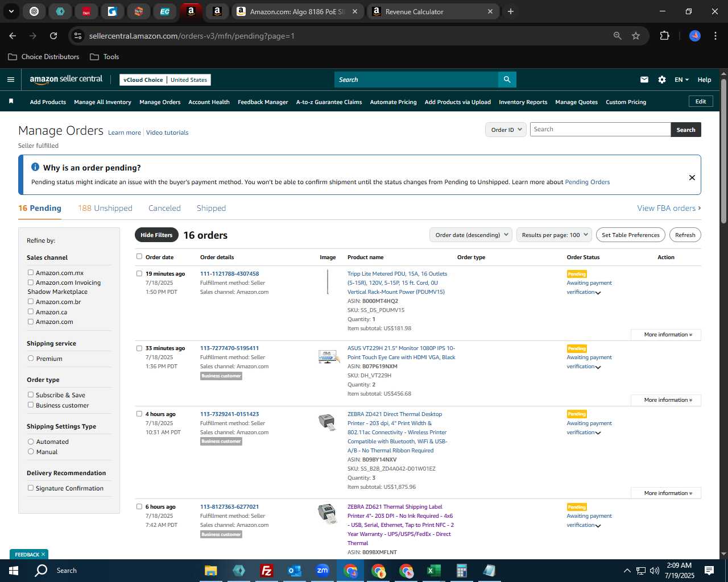
Task: Select the Automated shipping settings radio
Action: coord(31,441)
